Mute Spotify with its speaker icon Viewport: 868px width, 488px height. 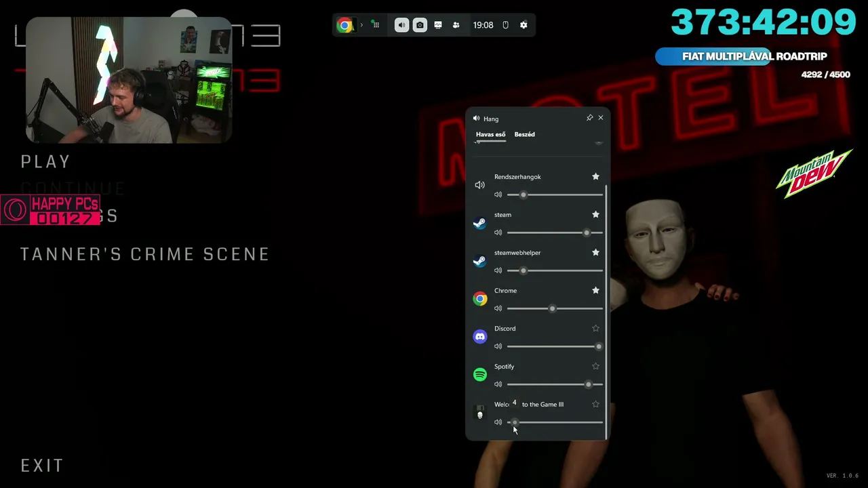point(498,384)
